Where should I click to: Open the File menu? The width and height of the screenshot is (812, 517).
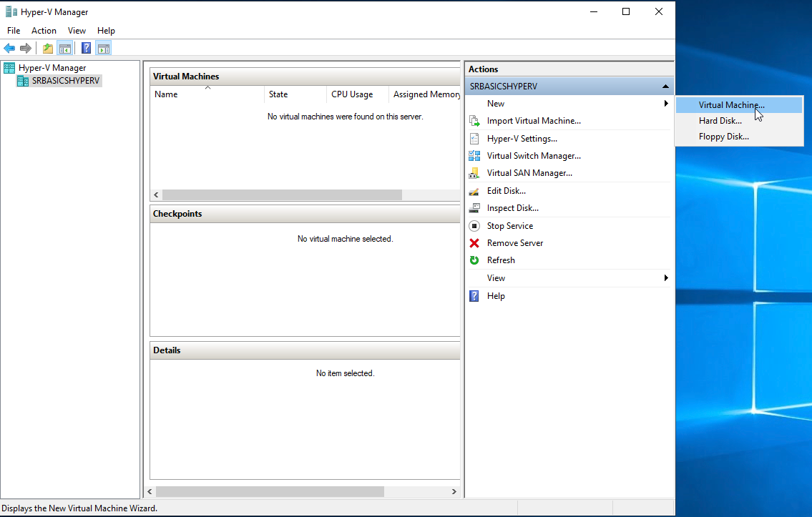(x=14, y=31)
